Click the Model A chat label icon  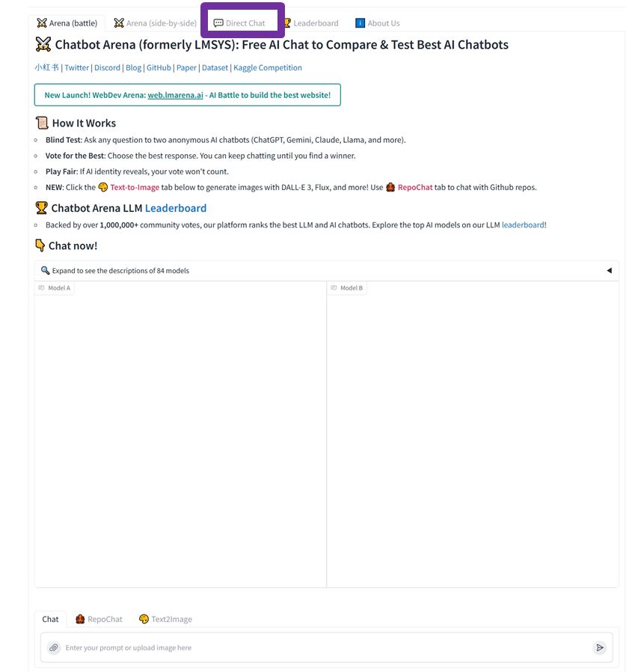point(42,288)
